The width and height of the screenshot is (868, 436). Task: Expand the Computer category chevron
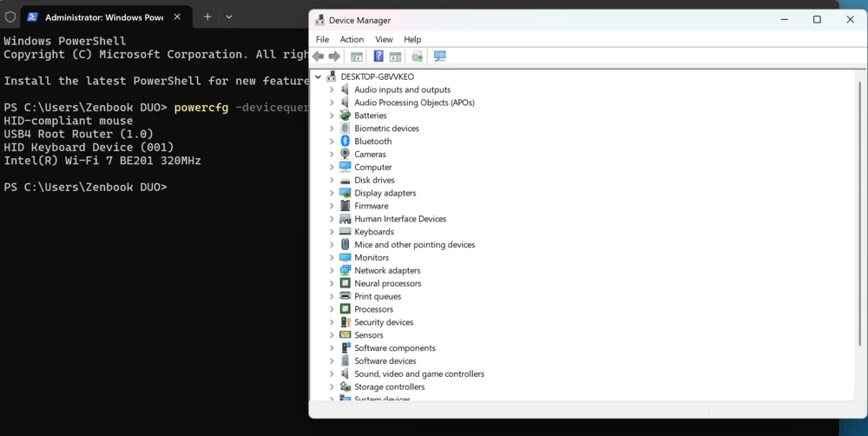[332, 167]
